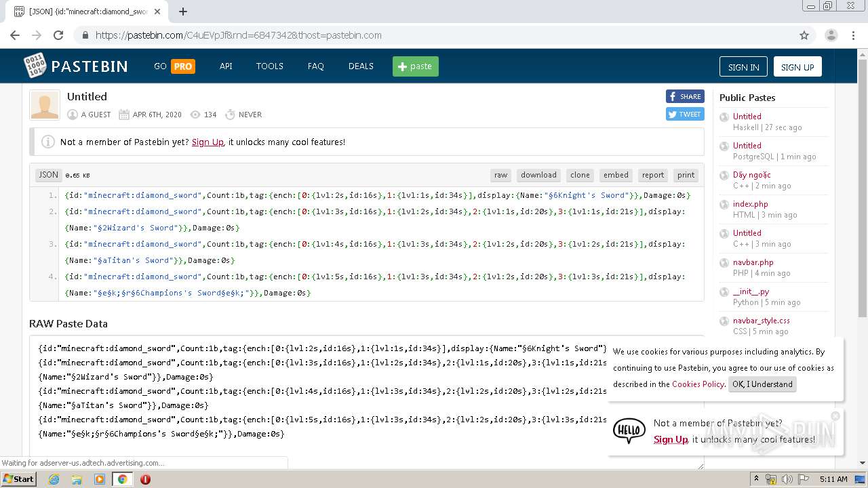Click the guest user avatar image

pyautogui.click(x=45, y=105)
